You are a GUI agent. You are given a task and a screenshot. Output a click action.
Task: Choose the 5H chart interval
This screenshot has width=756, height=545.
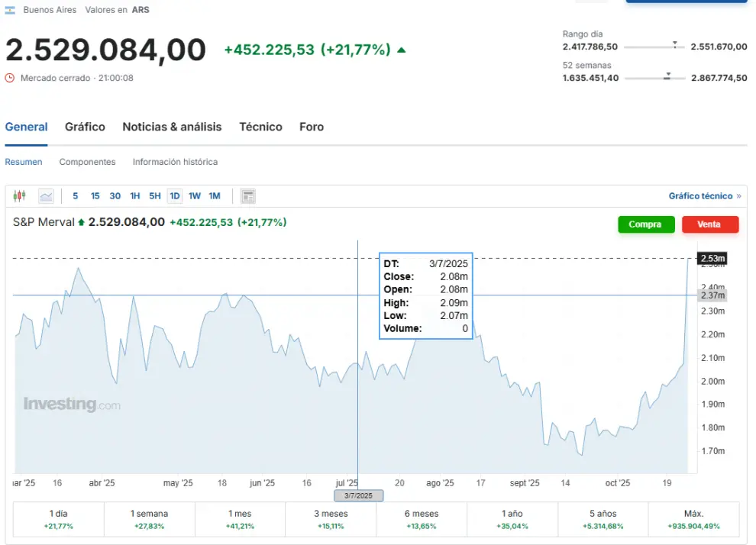coord(155,196)
